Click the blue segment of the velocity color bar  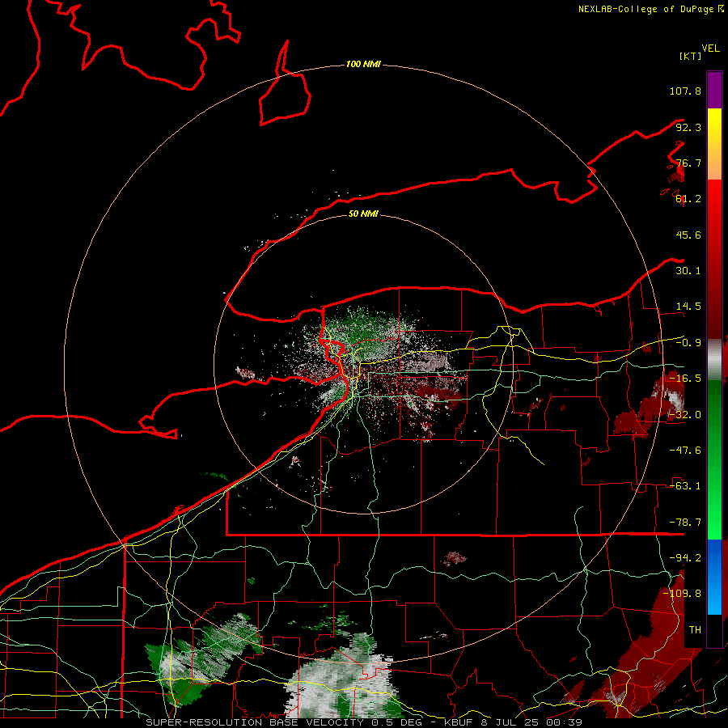point(714,577)
